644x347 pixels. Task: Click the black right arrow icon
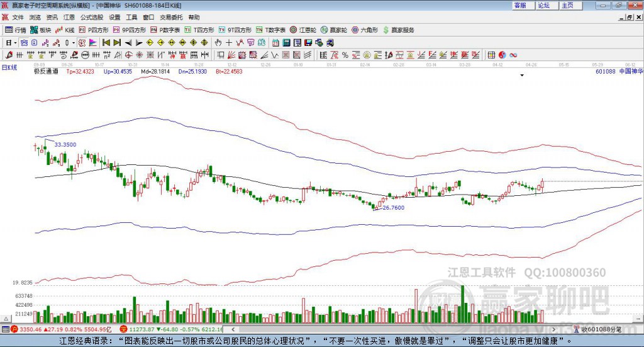pos(139,43)
